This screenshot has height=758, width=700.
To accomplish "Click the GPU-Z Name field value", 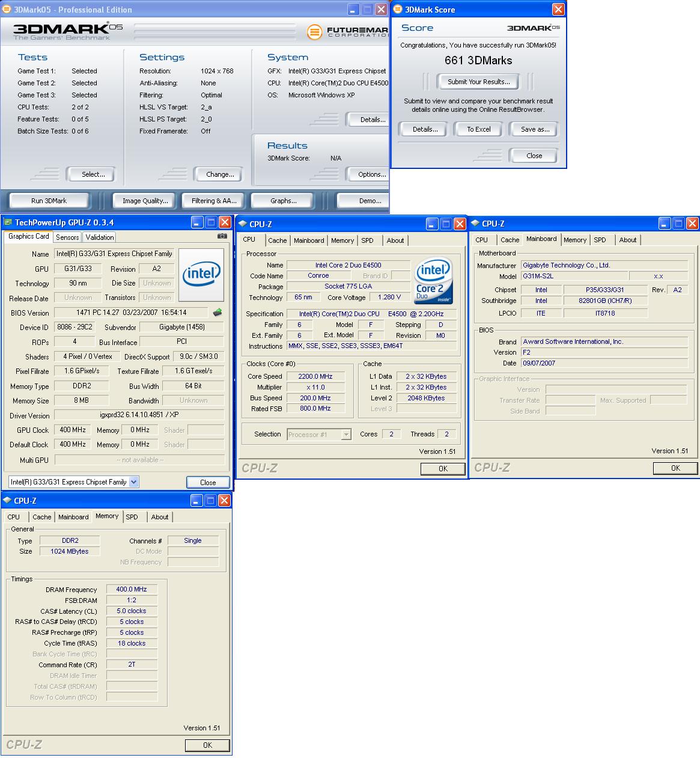I will point(114,254).
